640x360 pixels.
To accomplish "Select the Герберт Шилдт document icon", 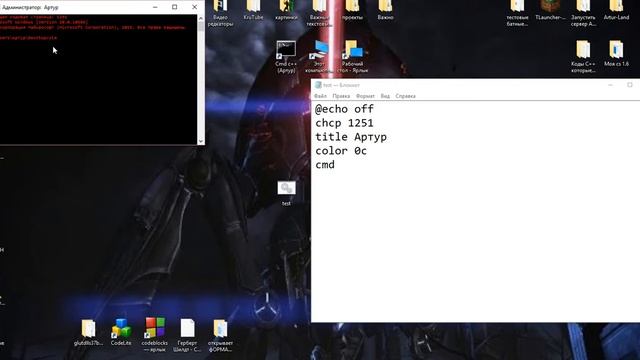I will coord(187,329).
